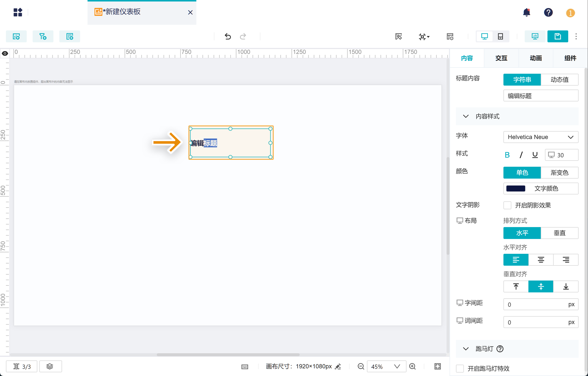Toggle ruler visibility eye icon
Image resolution: width=588 pixels, height=376 pixels.
pyautogui.click(x=5, y=53)
